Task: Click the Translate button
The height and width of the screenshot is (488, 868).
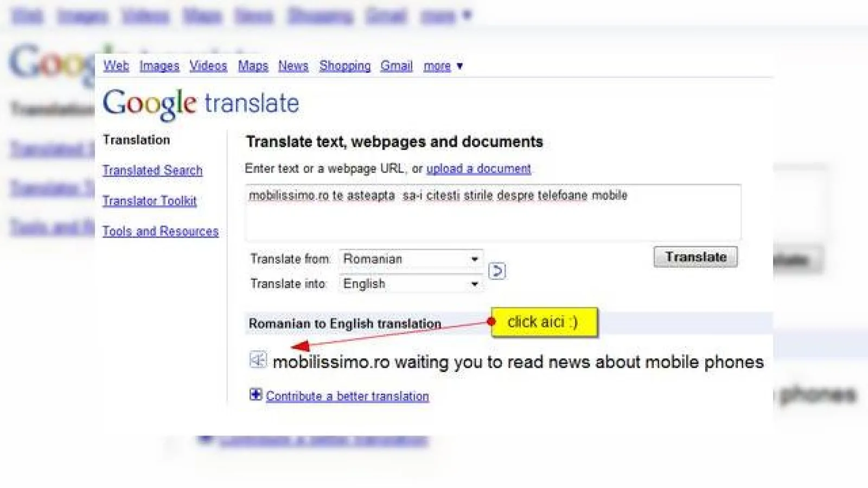Action: pyautogui.click(x=695, y=256)
